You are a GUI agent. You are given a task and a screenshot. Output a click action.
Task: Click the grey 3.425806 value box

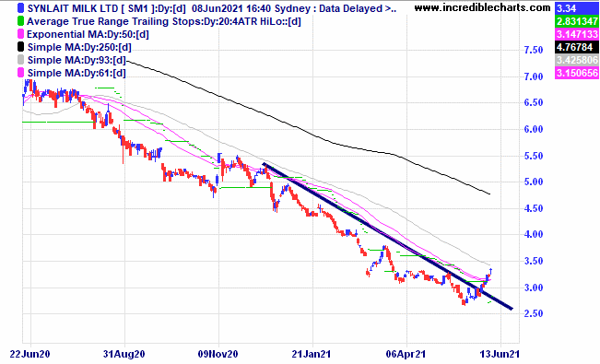pyautogui.click(x=577, y=60)
